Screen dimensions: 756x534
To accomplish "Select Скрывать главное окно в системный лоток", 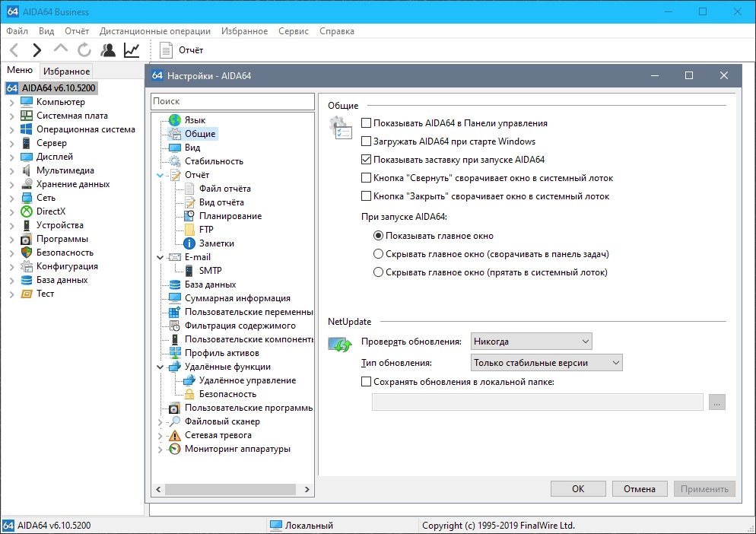I will pos(379,272).
